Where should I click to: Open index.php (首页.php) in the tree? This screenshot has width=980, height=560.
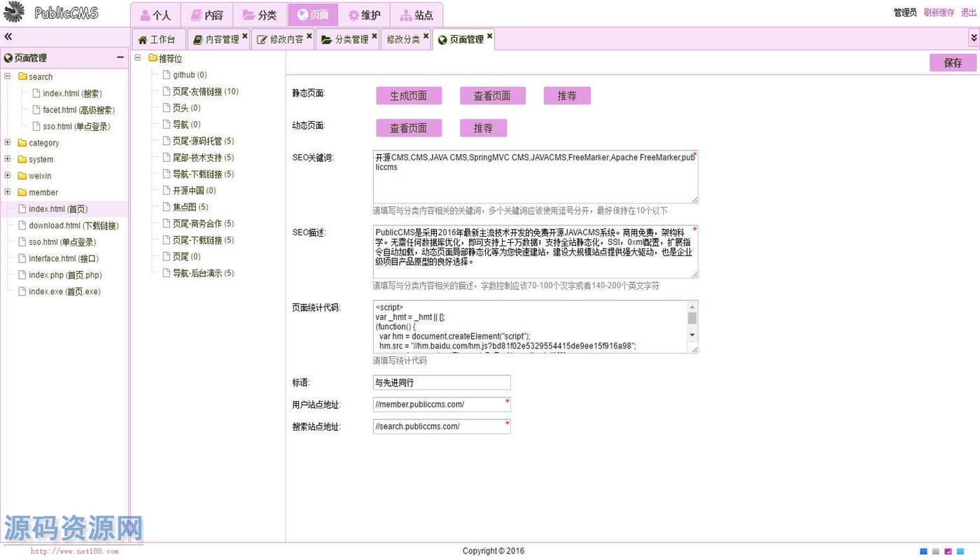coord(65,275)
